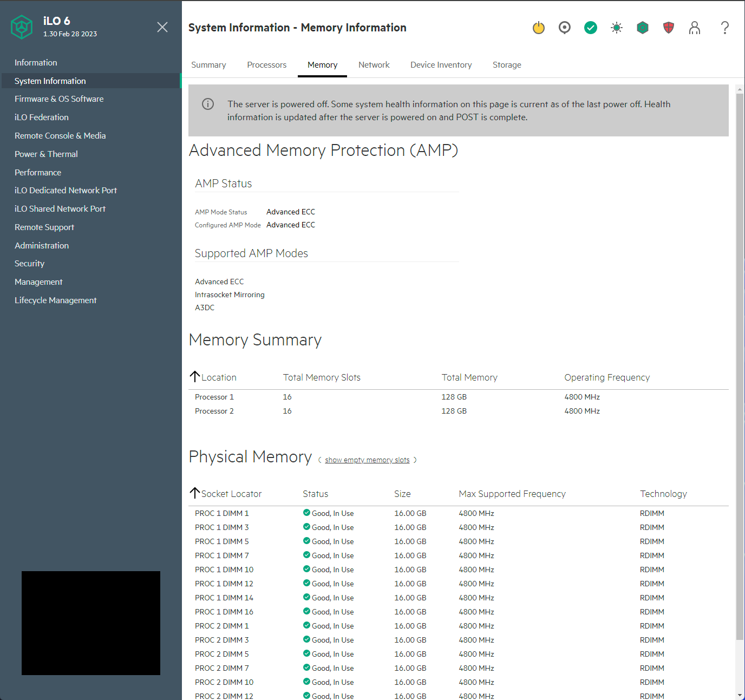The height and width of the screenshot is (700, 745).
Task: Toggle the brightness theme sun icon
Action: point(616,28)
